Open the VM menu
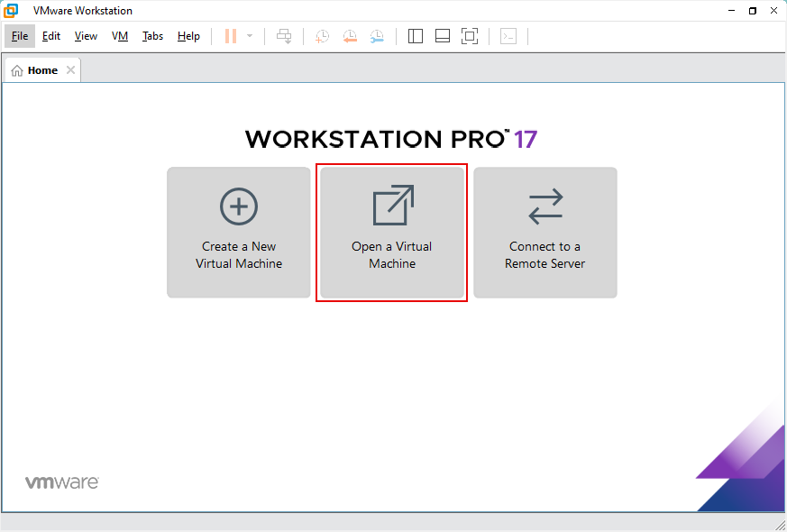 tap(119, 36)
